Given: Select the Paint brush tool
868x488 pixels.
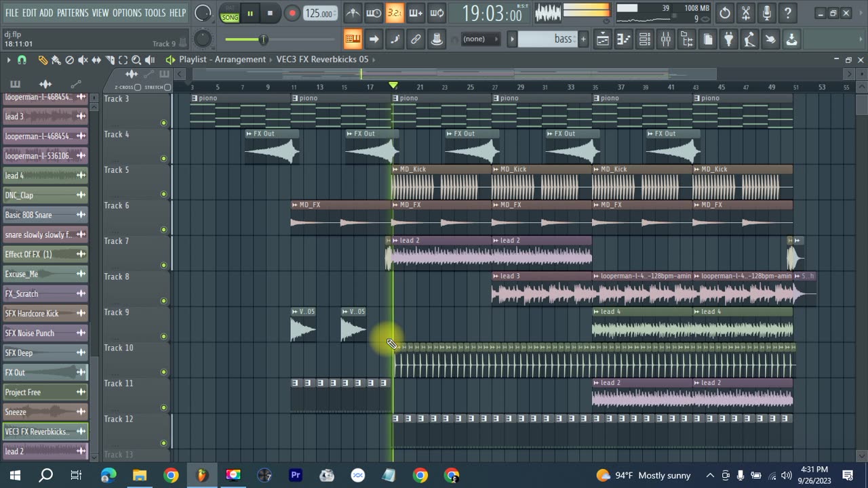Looking at the screenshot, I should [56, 60].
